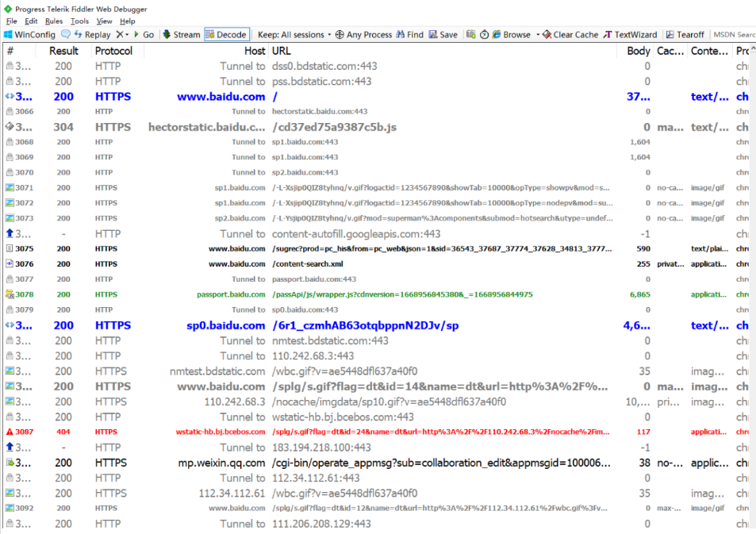The height and width of the screenshot is (534, 756).
Task: Focus the MSDN Search field
Action: click(735, 35)
